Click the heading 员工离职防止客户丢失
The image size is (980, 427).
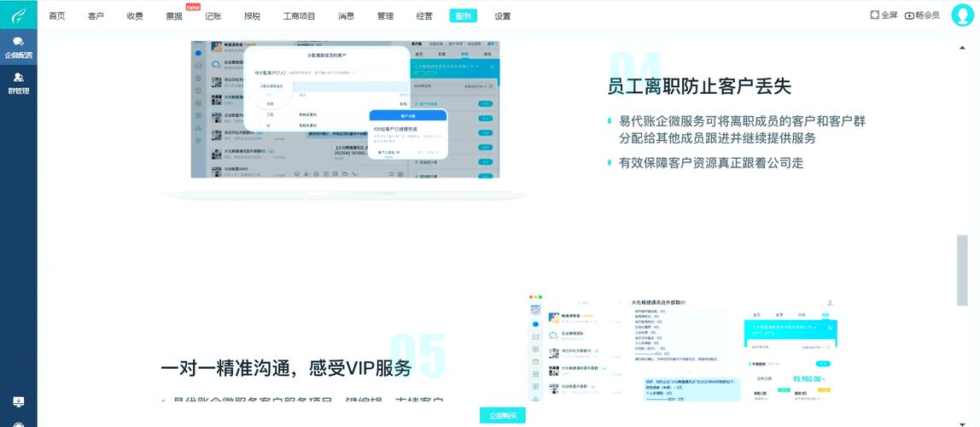tap(699, 85)
